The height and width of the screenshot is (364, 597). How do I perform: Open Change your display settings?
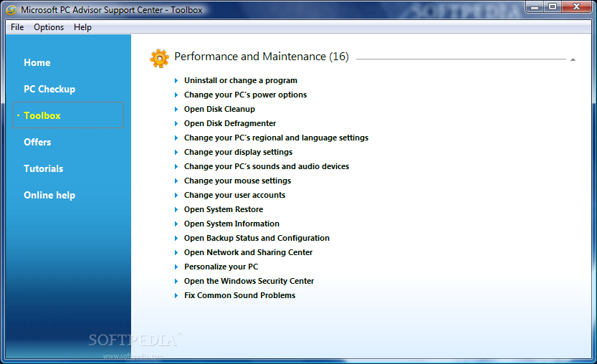pyautogui.click(x=239, y=153)
